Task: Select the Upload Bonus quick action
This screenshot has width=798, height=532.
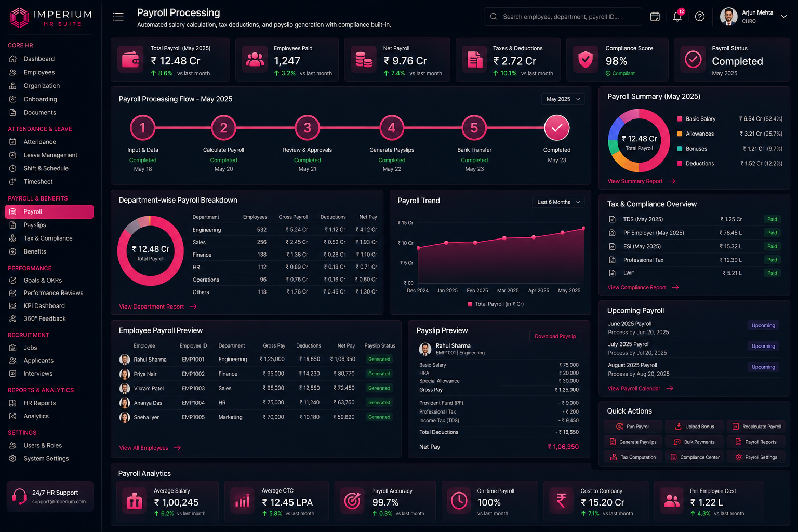Action: click(x=695, y=427)
